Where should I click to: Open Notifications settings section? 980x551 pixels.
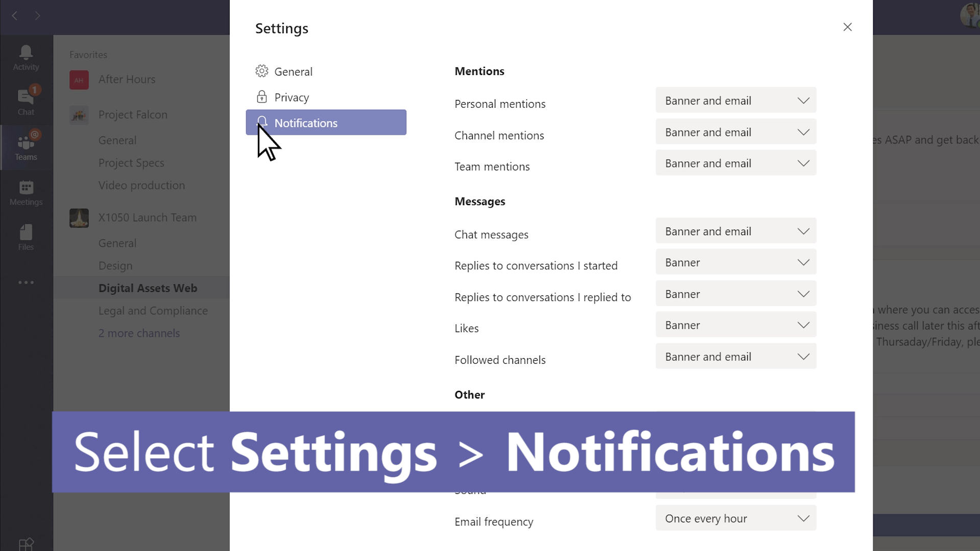pos(328,122)
